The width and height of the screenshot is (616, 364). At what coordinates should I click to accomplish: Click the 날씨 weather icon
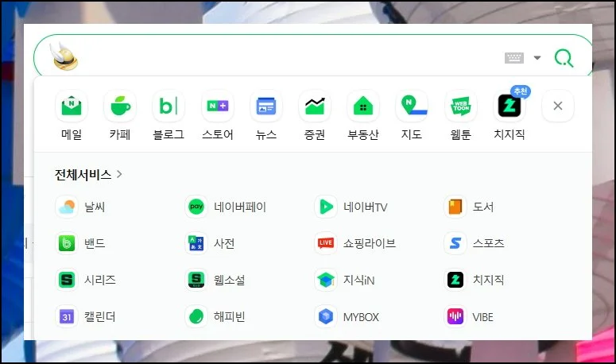click(x=67, y=207)
